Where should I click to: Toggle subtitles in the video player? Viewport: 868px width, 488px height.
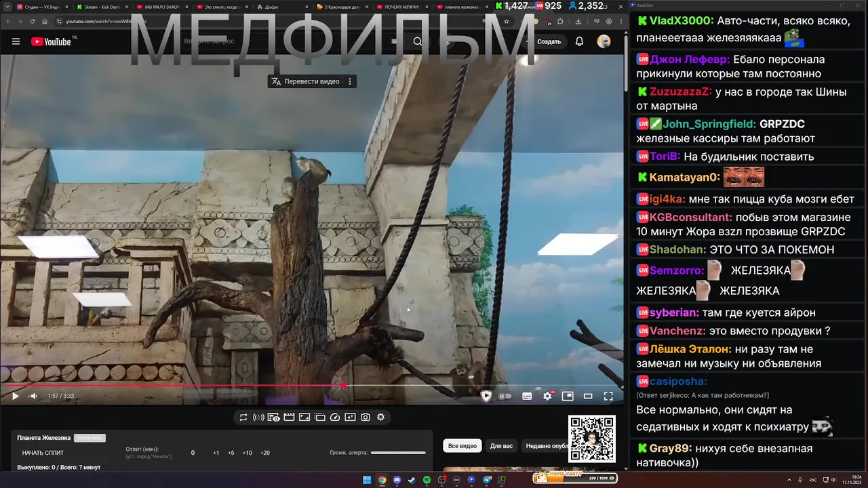tap(527, 396)
